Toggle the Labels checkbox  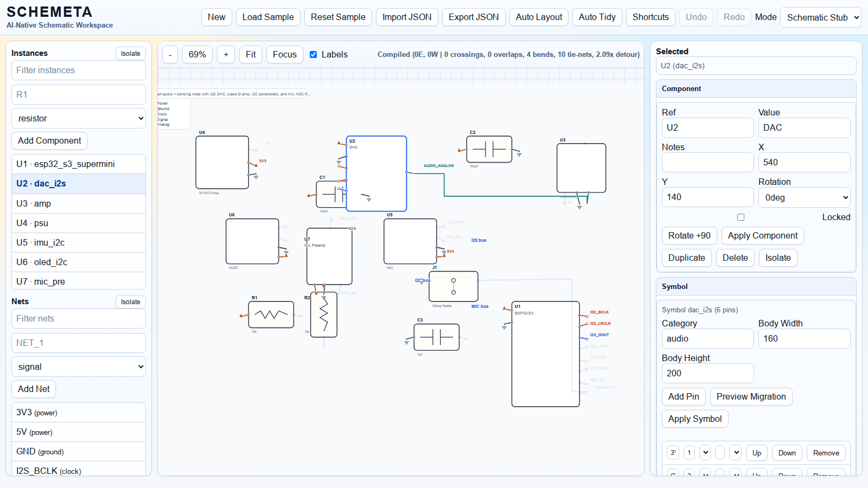(314, 55)
